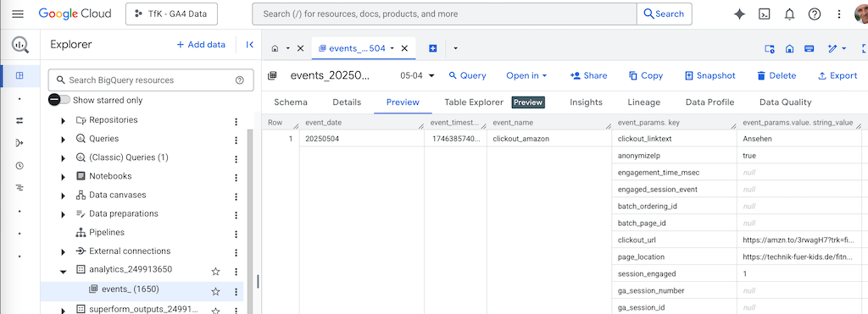Viewport: 868px width, 314px height.
Task: Open more actions for Notebooks
Action: click(x=236, y=178)
